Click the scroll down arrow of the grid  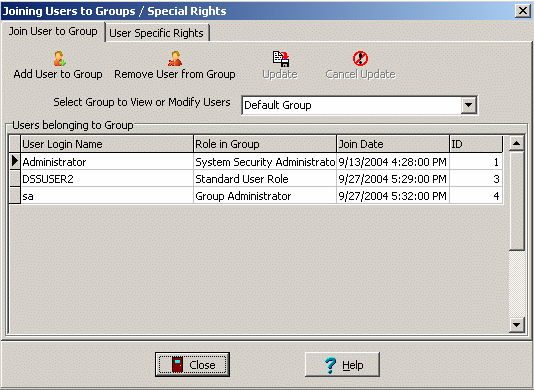516,325
